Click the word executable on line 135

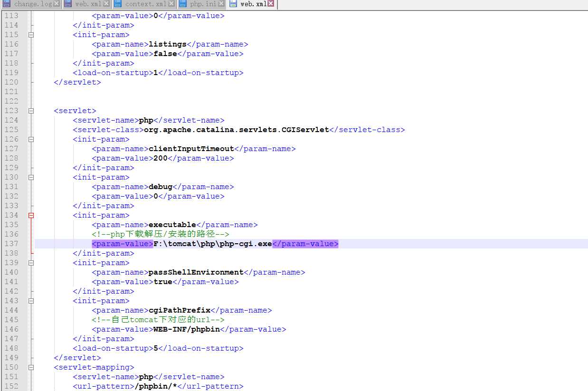click(x=172, y=225)
